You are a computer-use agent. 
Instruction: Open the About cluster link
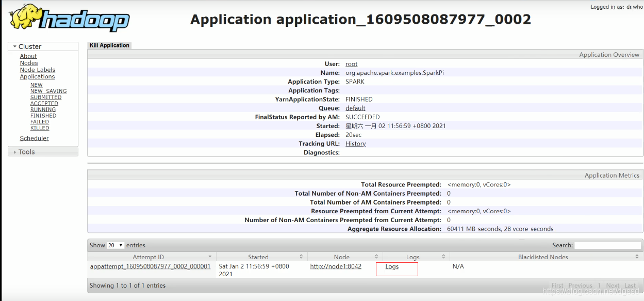point(28,56)
